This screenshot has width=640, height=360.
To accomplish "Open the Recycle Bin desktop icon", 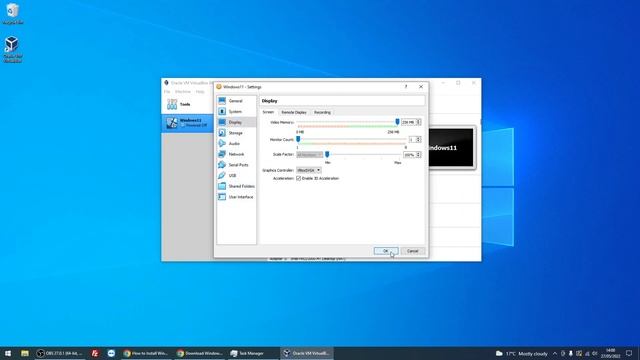I will pos(12,14).
